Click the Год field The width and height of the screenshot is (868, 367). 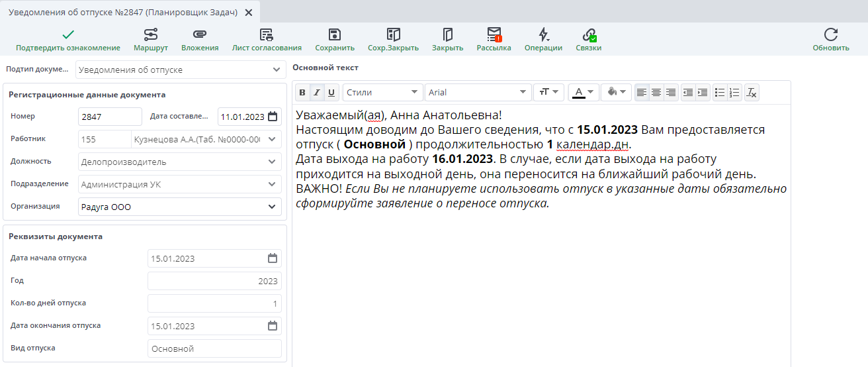coord(214,281)
